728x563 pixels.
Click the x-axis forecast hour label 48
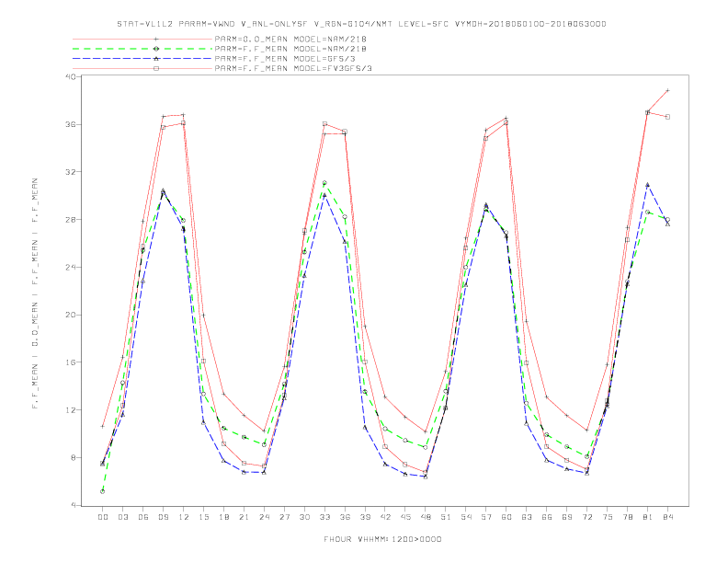click(426, 517)
